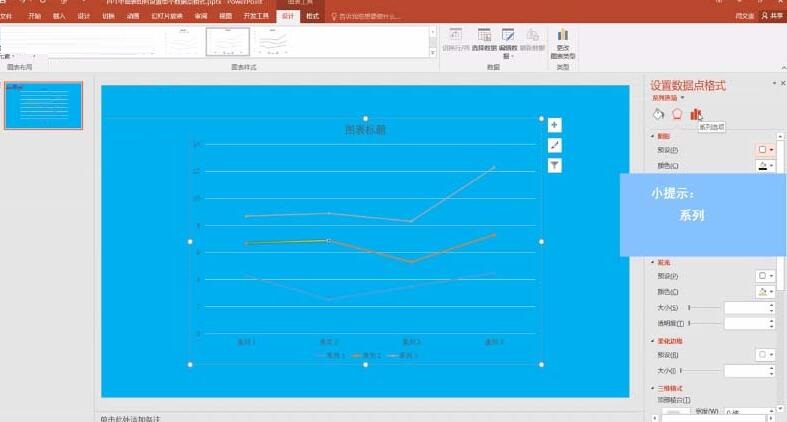Click the 更改图表类型 (Change Chart Type) icon
This screenshot has height=422, width=787.
pos(563,43)
